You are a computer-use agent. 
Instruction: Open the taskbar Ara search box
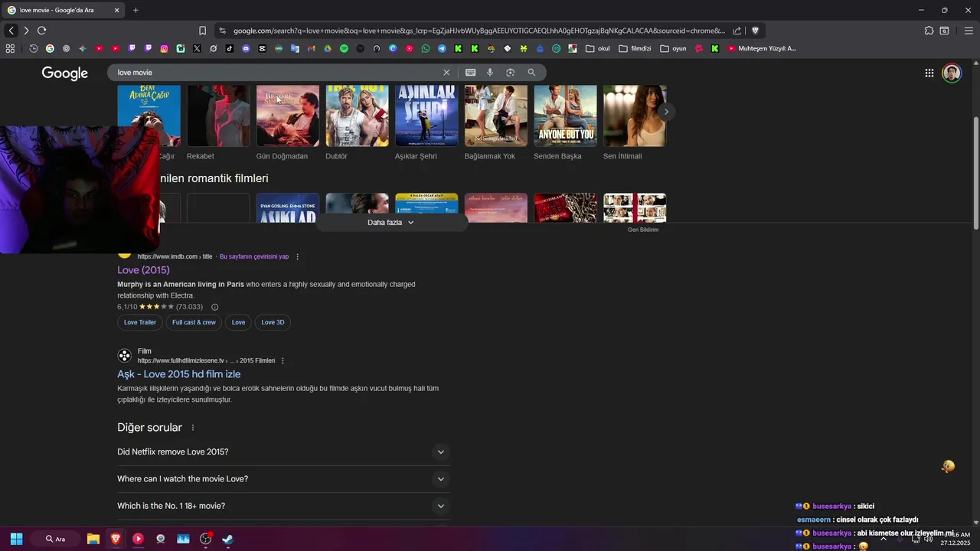[56, 539]
